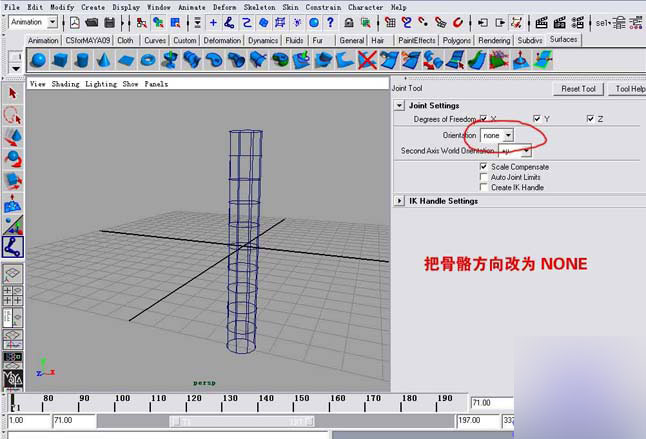
Task: Click the first render clapperboard icon
Action: tap(541, 23)
